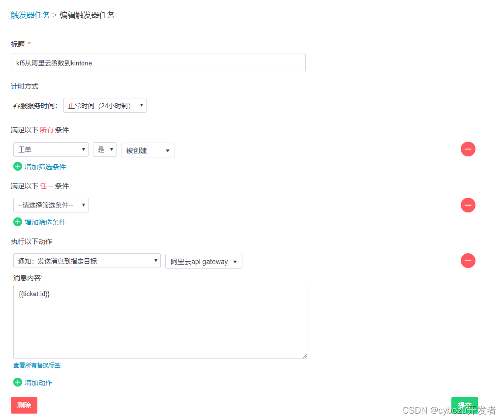Viewport: 504px width, 420px height.
Task: Open the 是 operator dropdown
Action: tap(105, 150)
